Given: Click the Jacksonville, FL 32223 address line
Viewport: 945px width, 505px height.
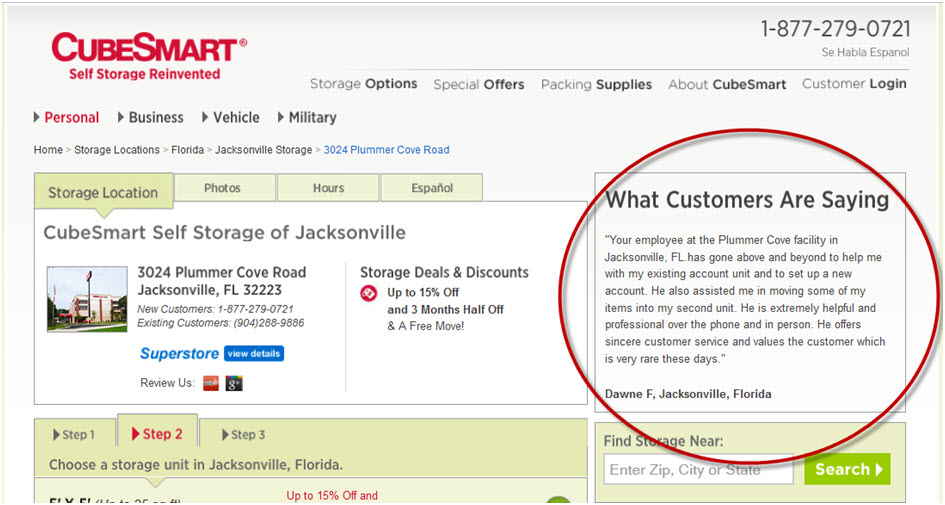Looking at the screenshot, I should tap(209, 290).
